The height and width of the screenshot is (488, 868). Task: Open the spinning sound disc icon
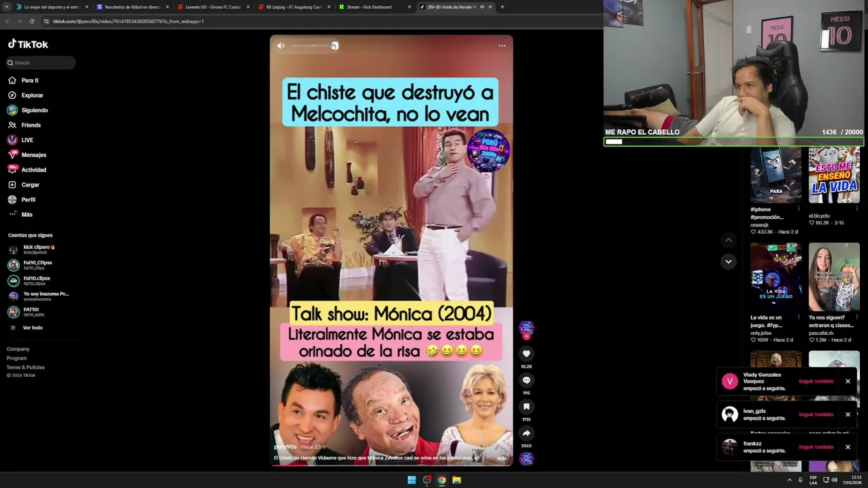coord(526,458)
